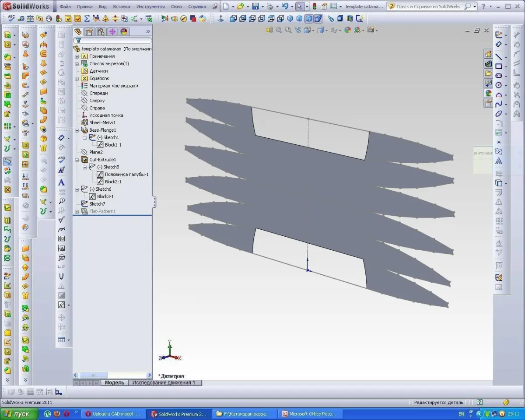Viewport: 525px width, 420px height.
Task: Open Upload a CAD model taskbar button
Action: point(114,414)
